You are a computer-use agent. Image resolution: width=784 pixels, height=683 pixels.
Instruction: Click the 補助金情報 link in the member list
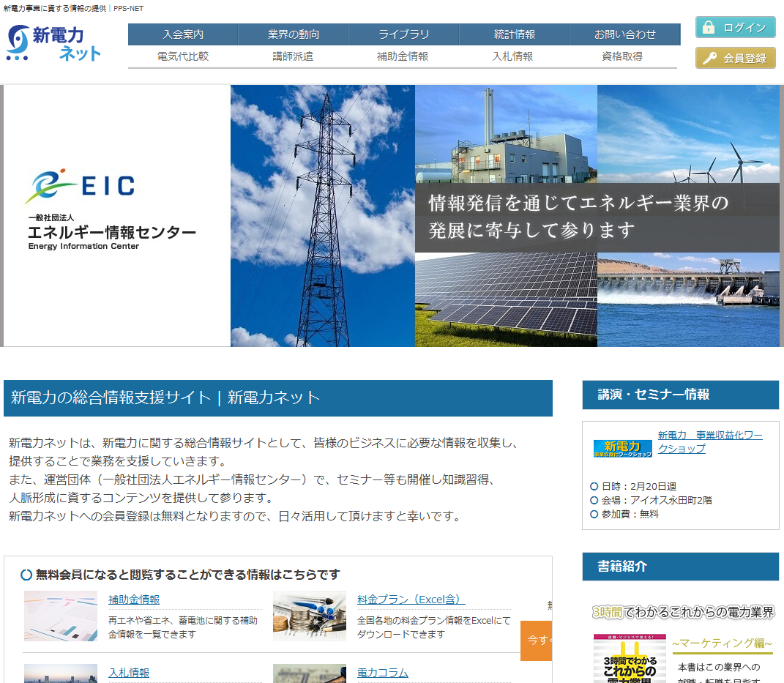click(x=134, y=600)
